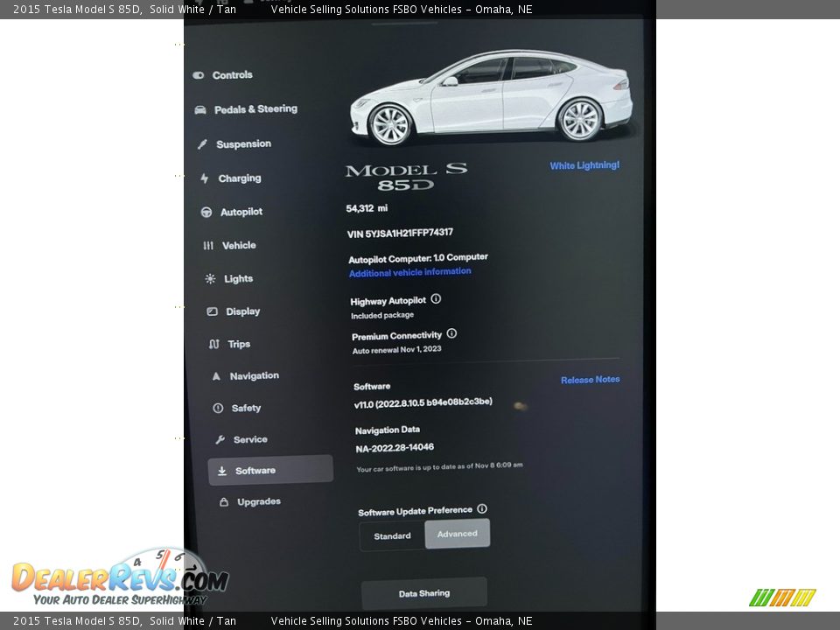Click the Controls toggle icon
This screenshot has height=630, width=840.
click(x=199, y=75)
